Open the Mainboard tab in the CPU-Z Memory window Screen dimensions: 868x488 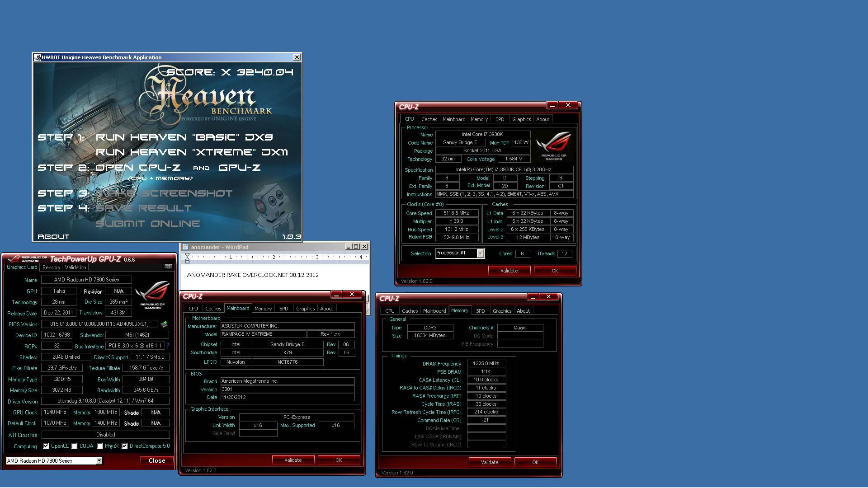click(x=434, y=311)
